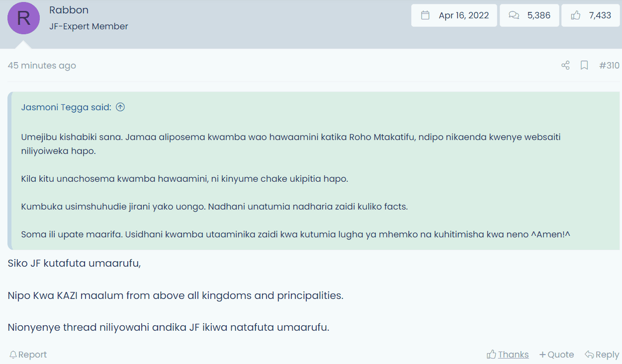The image size is (622, 364).
Task: Click the plus icon beside Quote
Action: click(542, 355)
